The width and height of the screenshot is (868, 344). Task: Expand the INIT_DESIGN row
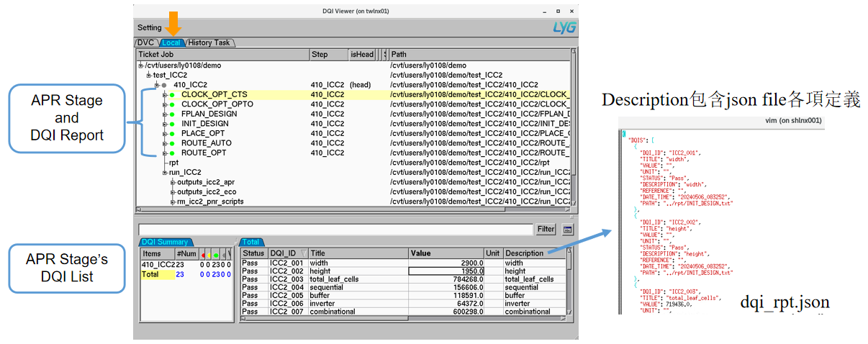(x=165, y=124)
